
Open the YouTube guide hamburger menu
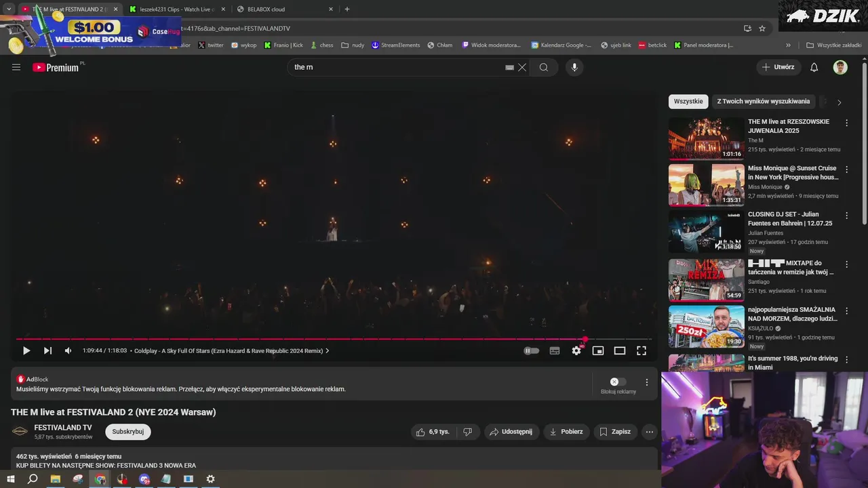16,67
